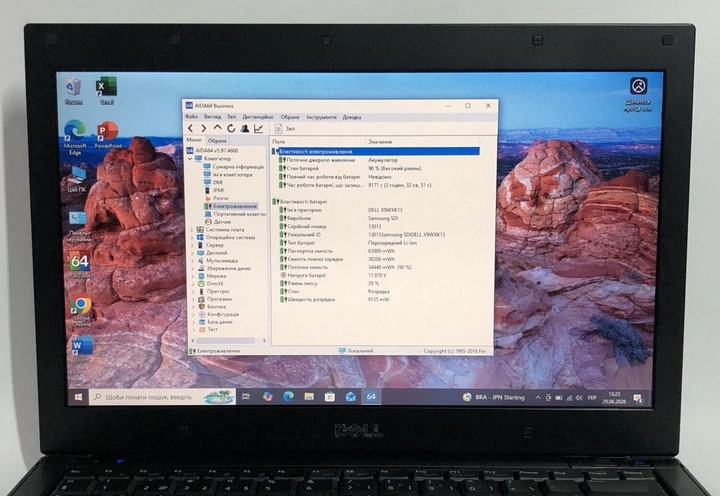Refresh the AIDA64 page
The height and width of the screenshot is (496, 720).
(x=231, y=129)
